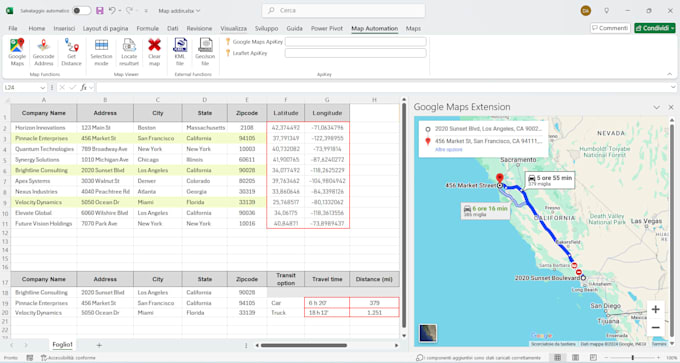Add a new sheet with plus icon
This screenshot has width=680, height=363.
pos(99,345)
